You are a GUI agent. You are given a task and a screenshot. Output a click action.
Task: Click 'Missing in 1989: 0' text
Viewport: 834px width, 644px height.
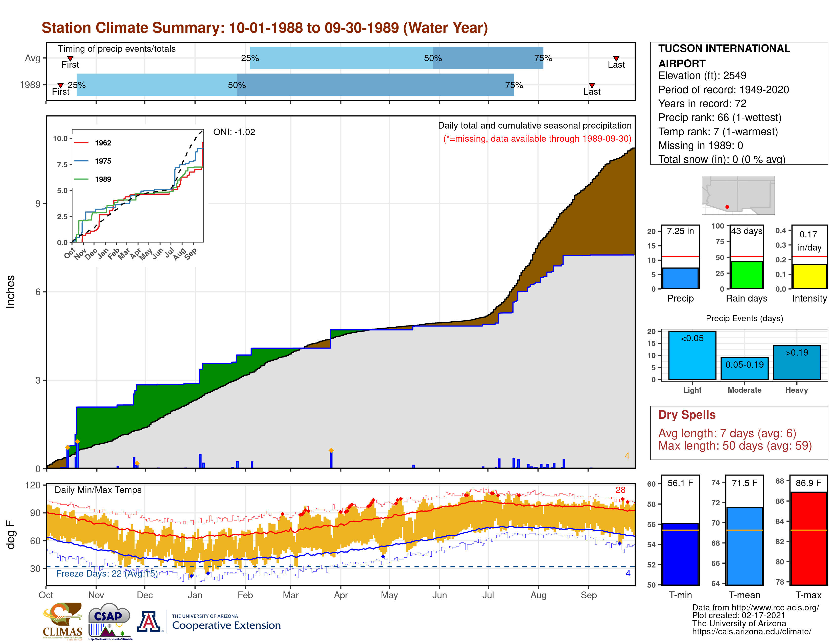point(701,145)
